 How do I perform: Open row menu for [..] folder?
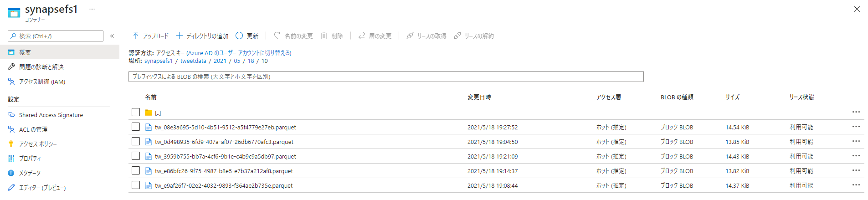pos(856,112)
